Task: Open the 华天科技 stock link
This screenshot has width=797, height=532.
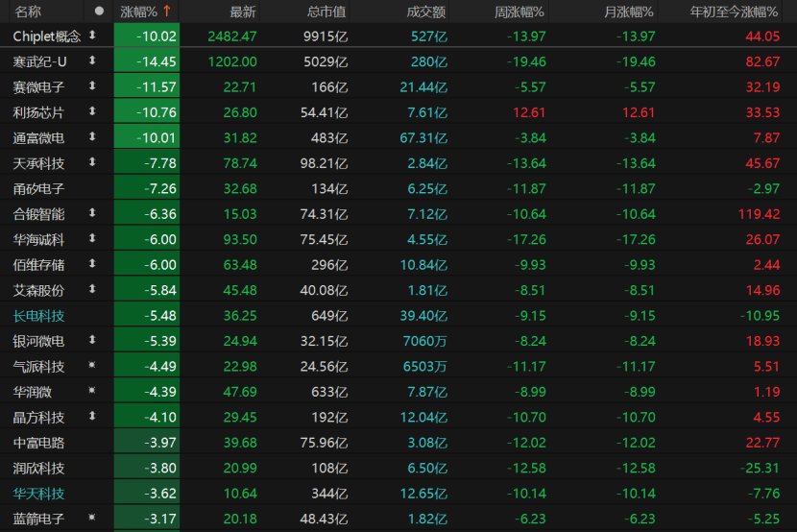Action: (x=39, y=494)
